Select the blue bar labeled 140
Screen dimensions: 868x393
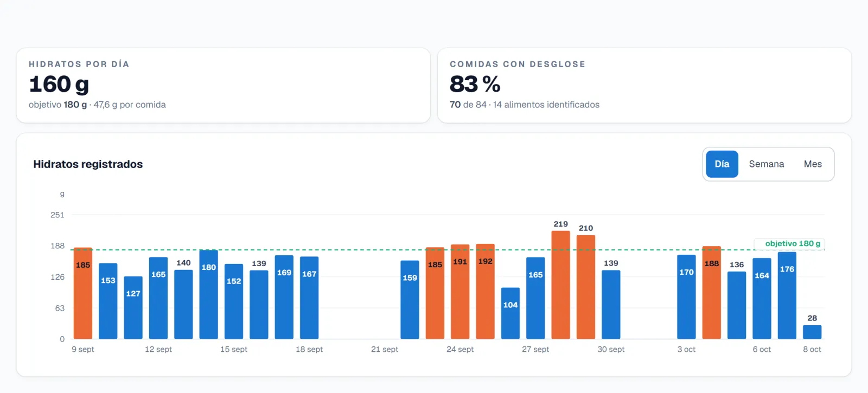click(x=183, y=305)
